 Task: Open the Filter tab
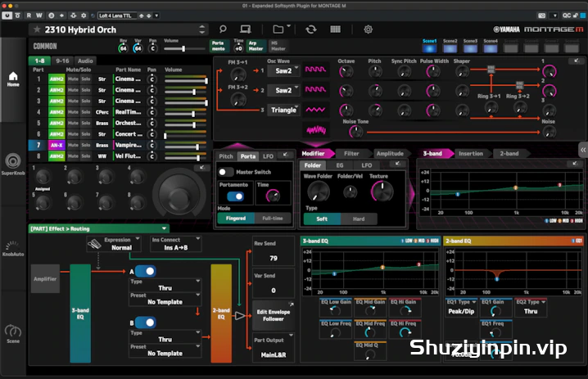pyautogui.click(x=352, y=153)
